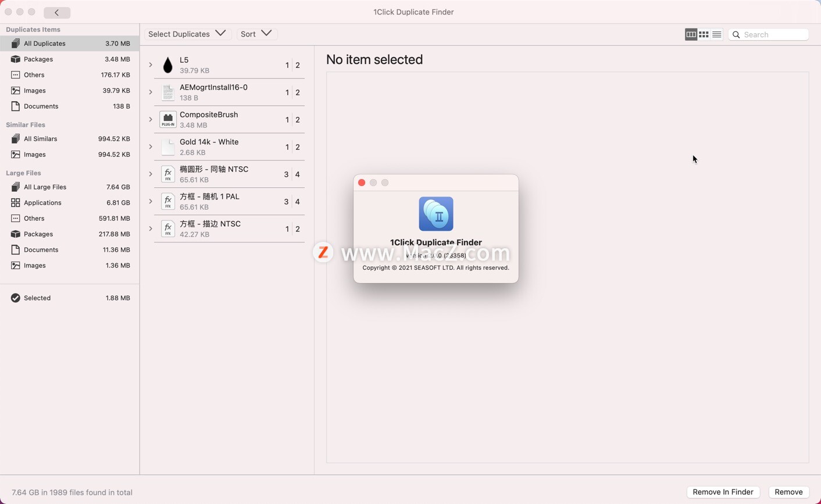Image resolution: width=821 pixels, height=504 pixels.
Task: Click the 42.27 KB size text
Action: tap(195, 234)
